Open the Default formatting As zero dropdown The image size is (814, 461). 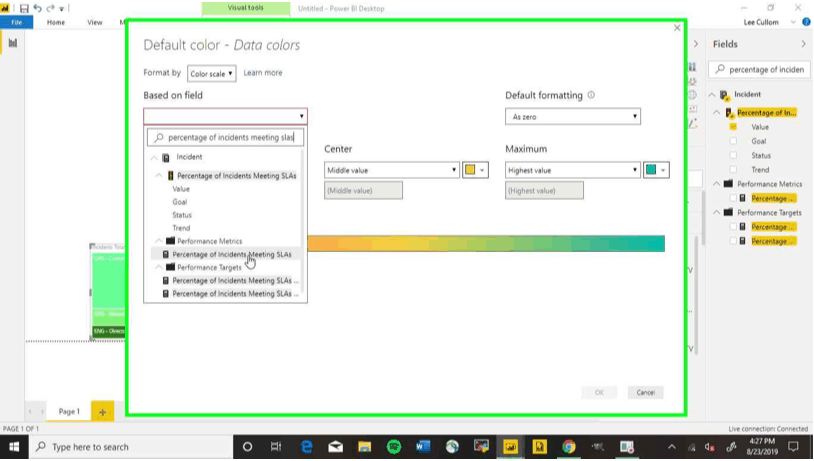573,117
